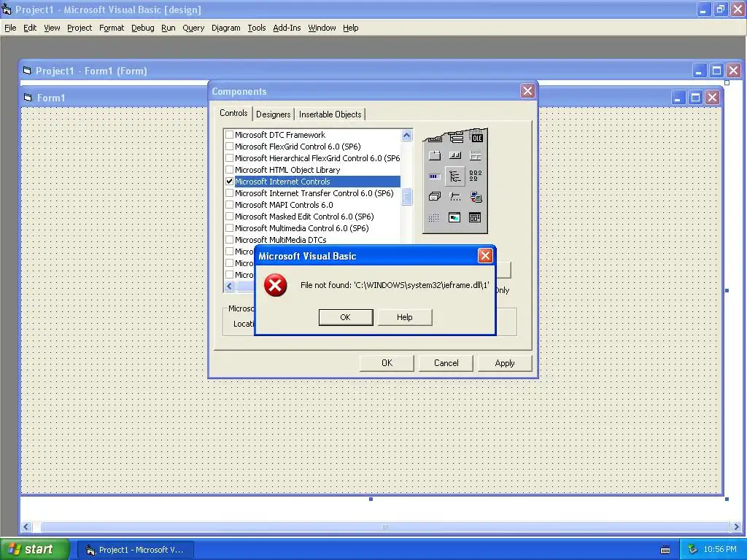The image size is (747, 560).
Task: Click Apply in the Components dialog
Action: [505, 363]
